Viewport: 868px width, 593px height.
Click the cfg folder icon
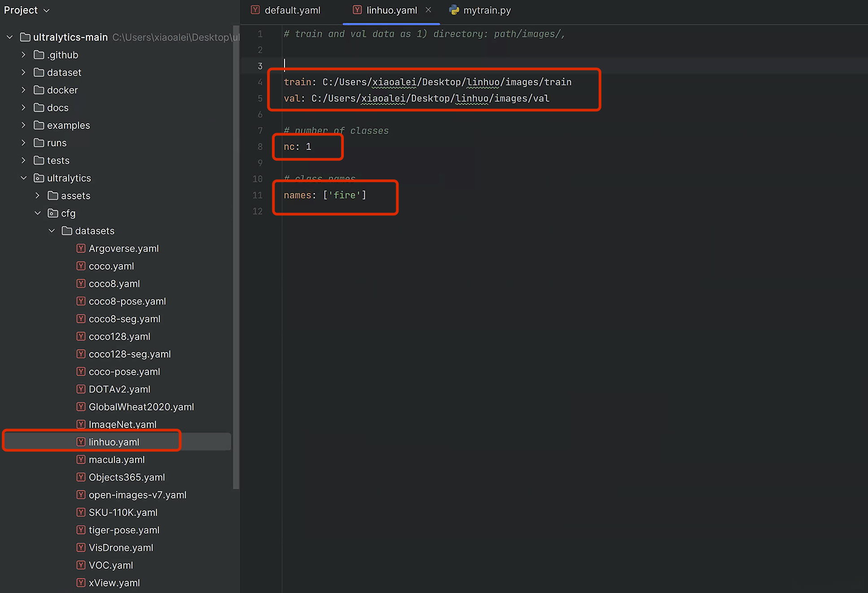click(x=53, y=213)
